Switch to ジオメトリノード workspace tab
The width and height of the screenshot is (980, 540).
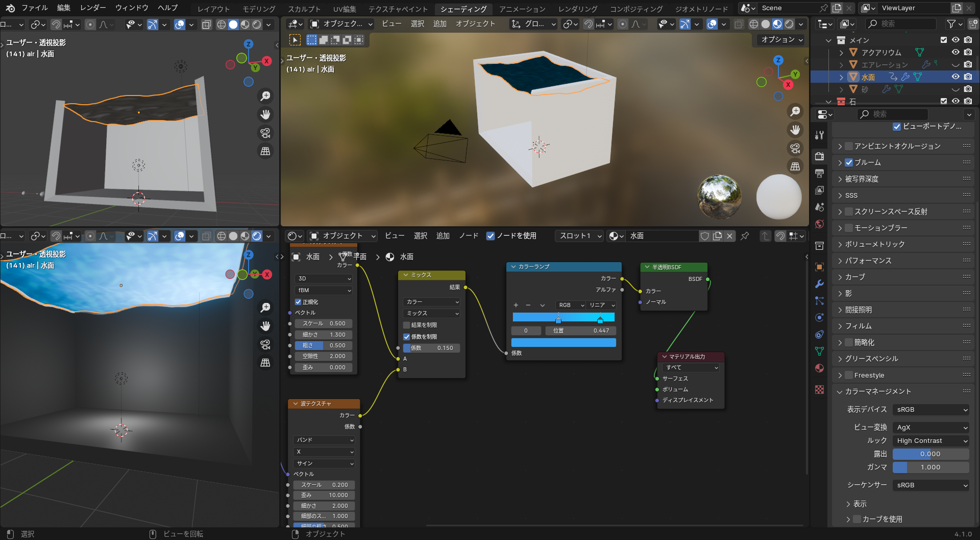701,9
